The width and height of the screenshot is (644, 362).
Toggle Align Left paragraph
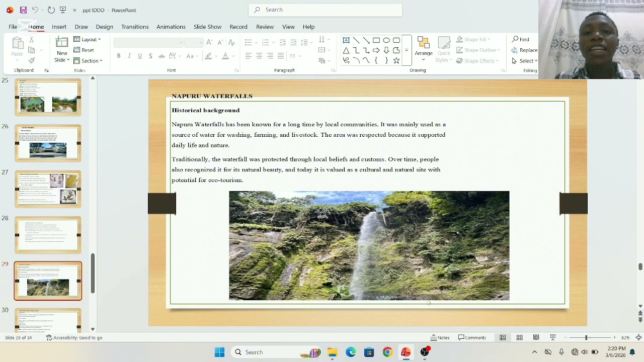click(249, 56)
